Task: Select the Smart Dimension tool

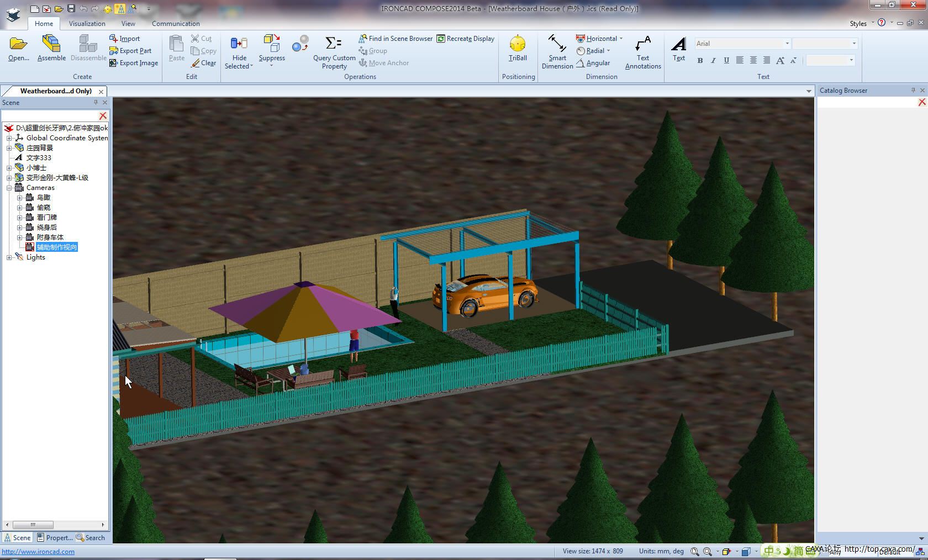Action: [557, 52]
